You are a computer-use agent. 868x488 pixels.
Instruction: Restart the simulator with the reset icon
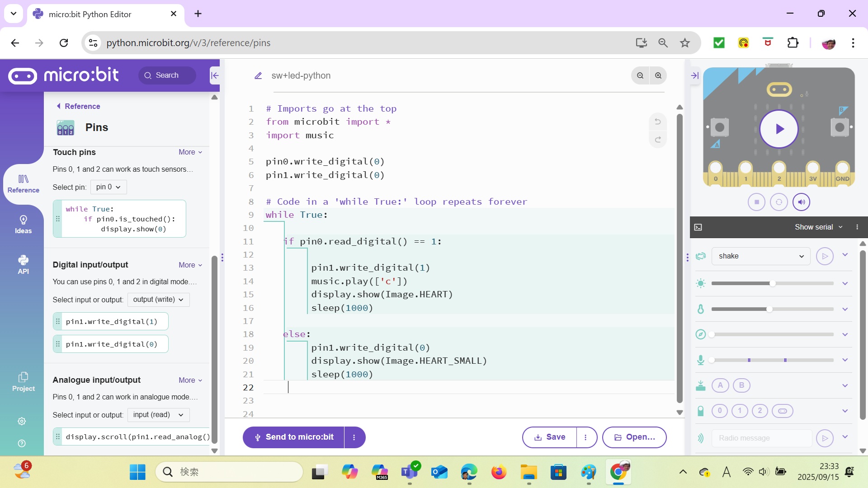click(x=778, y=202)
